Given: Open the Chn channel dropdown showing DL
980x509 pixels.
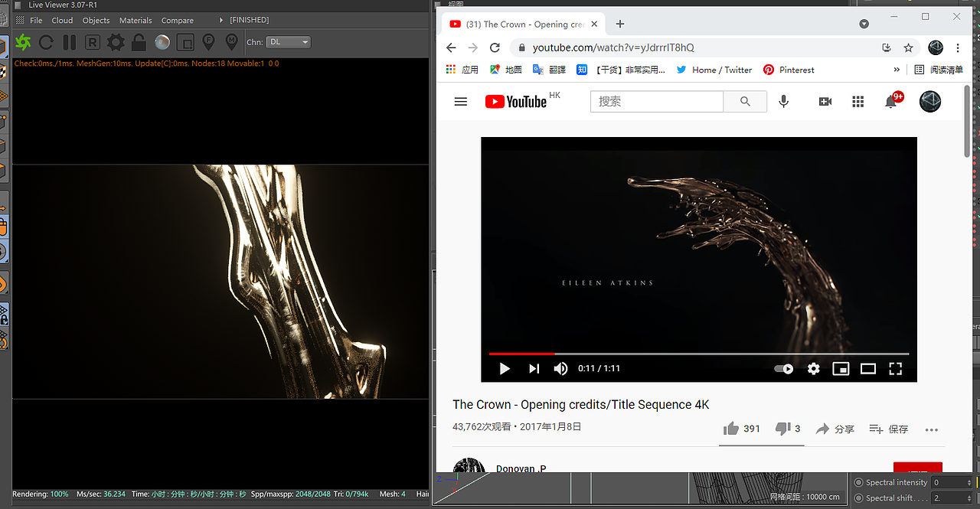Looking at the screenshot, I should point(289,42).
